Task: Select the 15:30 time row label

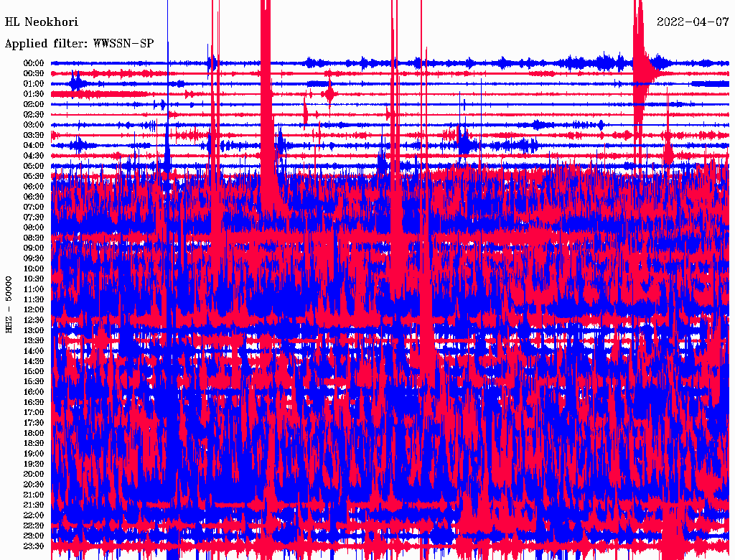Action: tap(34, 382)
